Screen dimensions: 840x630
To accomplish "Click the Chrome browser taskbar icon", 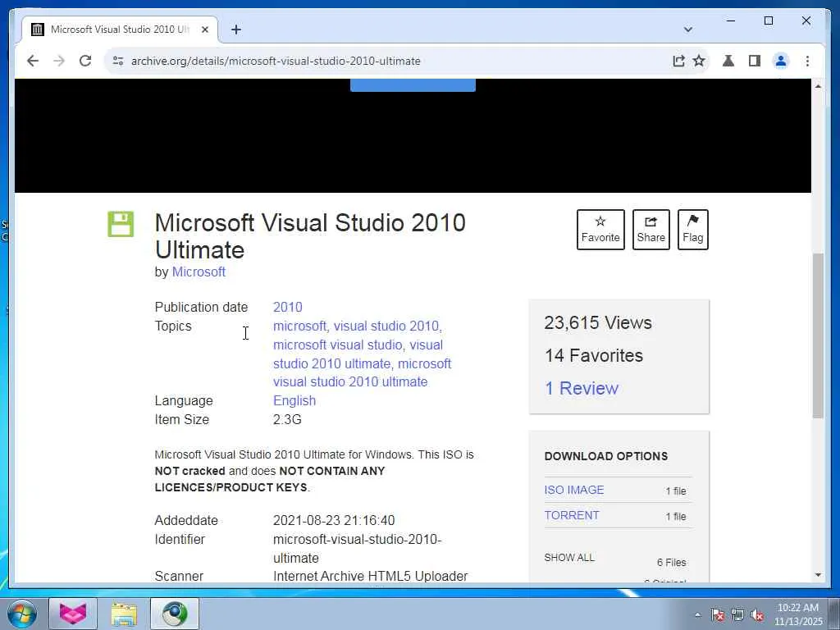I will (x=175, y=614).
